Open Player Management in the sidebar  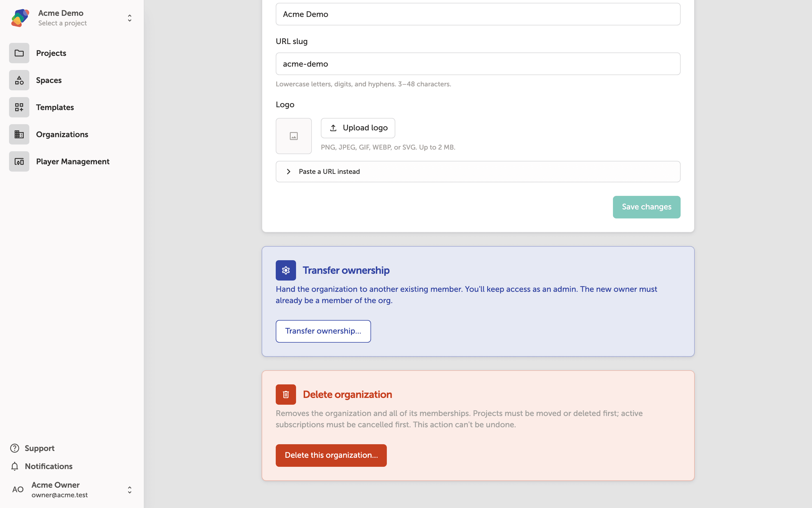coord(73,162)
